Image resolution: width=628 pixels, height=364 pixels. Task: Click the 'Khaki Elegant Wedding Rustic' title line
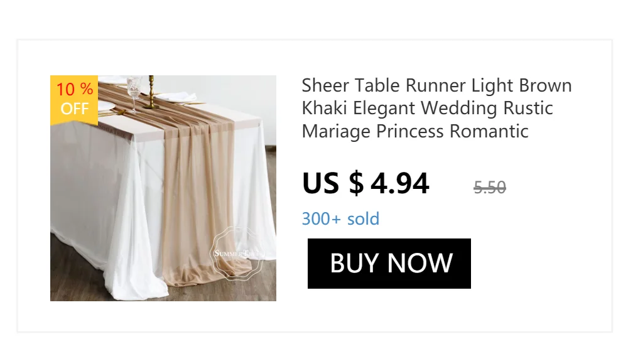point(427,108)
